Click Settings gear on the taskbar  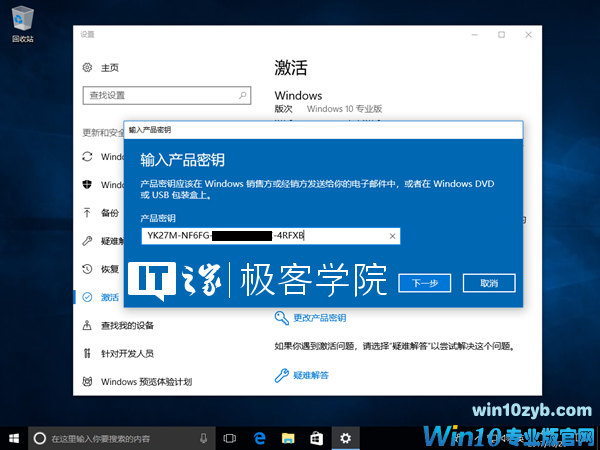tap(345, 438)
